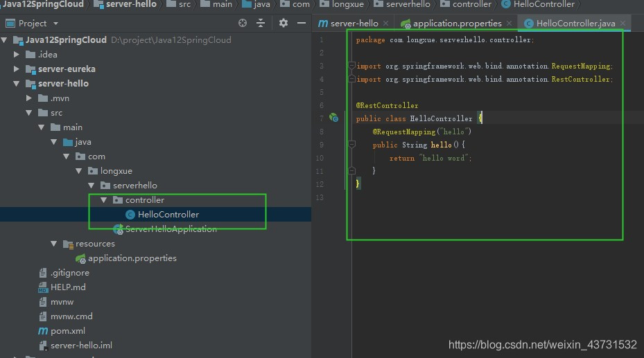Viewport: 644px width, 358px height.
Task: Click the pom.xml Maven icon
Action: tap(43, 331)
